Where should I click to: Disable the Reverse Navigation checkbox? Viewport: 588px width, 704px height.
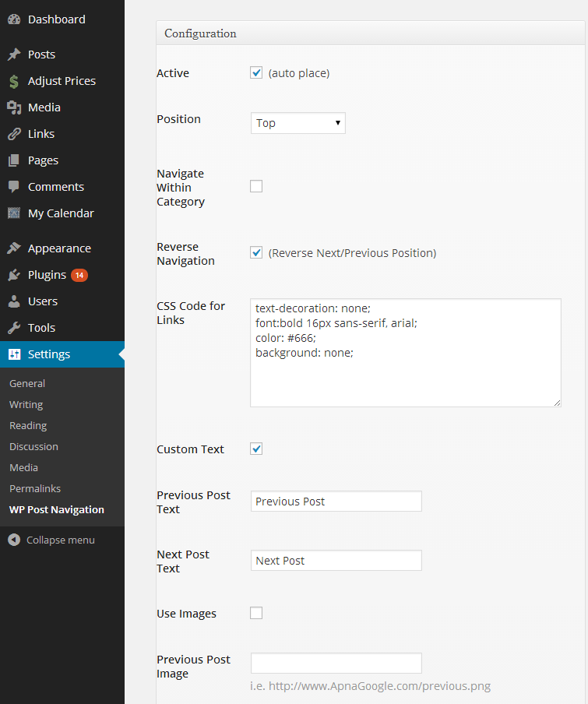[256, 253]
